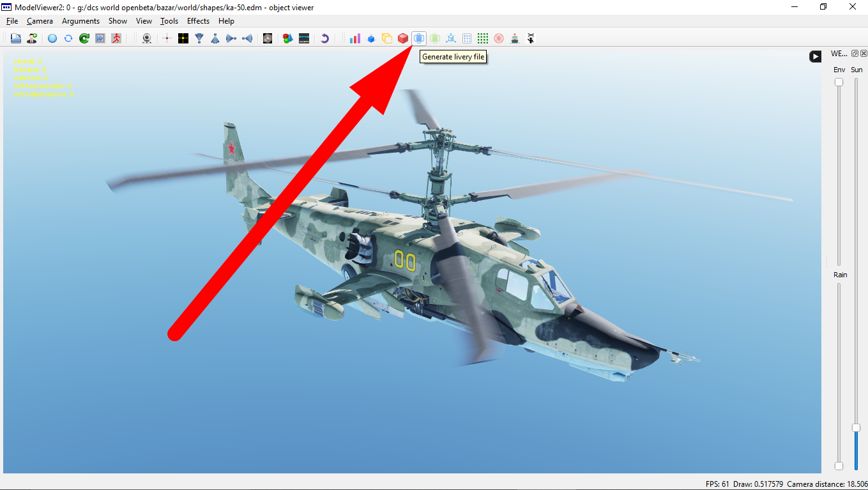Click the red crosshair dotted icon
This screenshot has height=490, width=868.
[167, 38]
